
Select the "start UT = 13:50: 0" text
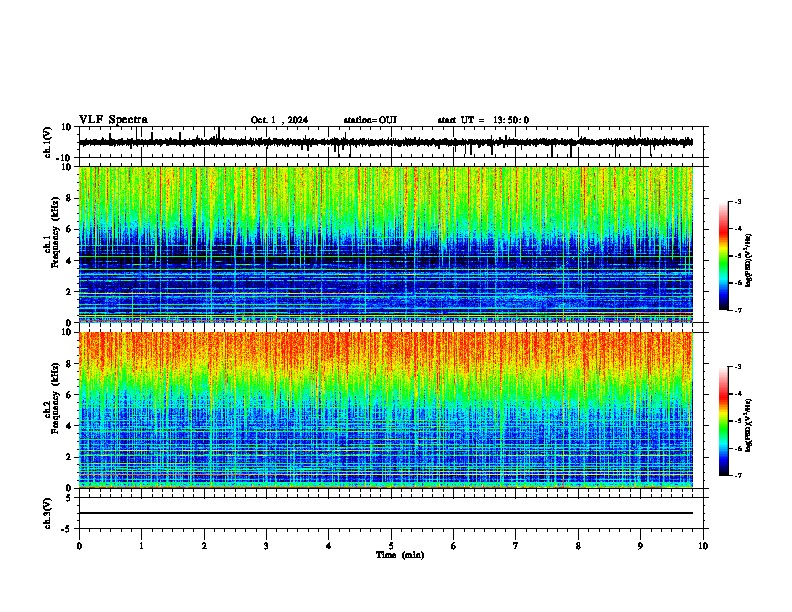click(x=483, y=120)
